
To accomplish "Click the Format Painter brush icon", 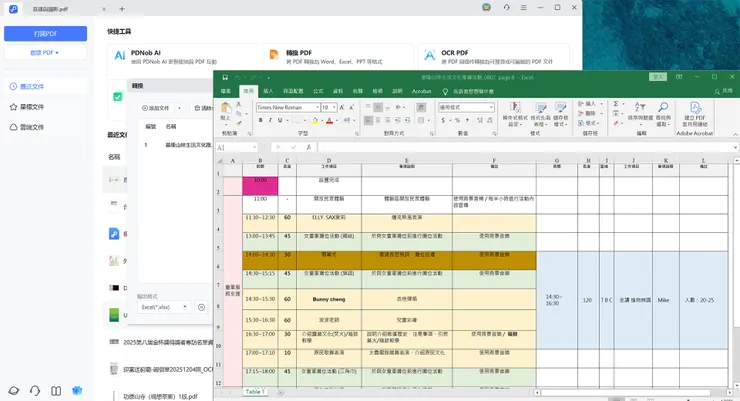I will [x=239, y=123].
